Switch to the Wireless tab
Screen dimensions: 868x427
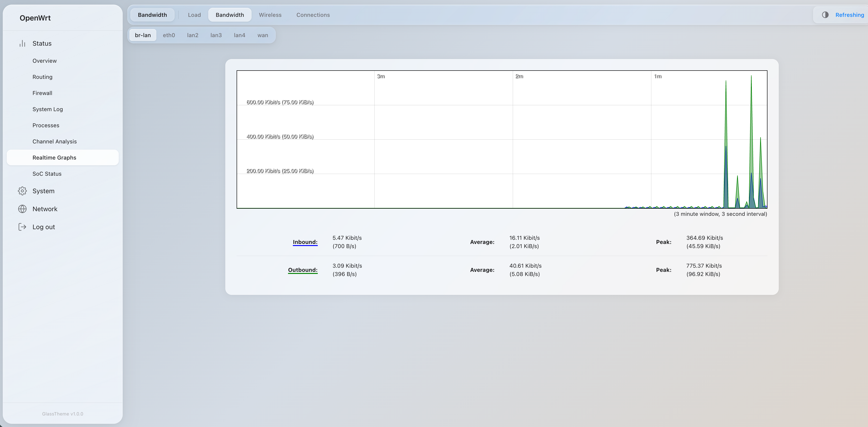[x=270, y=15]
